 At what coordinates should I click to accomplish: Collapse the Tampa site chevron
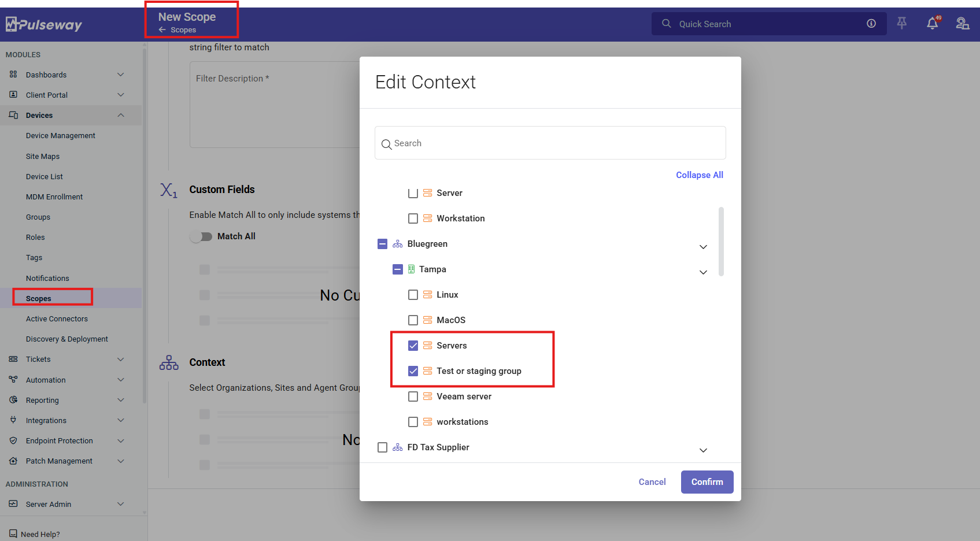(x=703, y=272)
